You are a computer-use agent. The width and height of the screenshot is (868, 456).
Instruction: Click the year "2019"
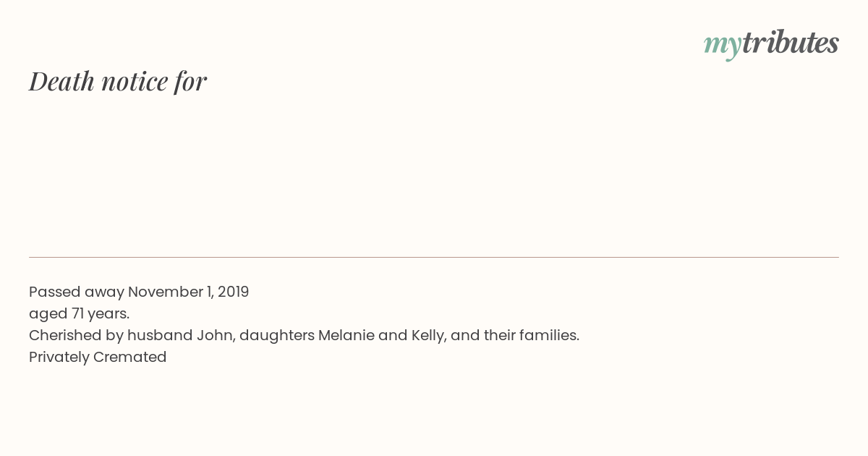[233, 292]
